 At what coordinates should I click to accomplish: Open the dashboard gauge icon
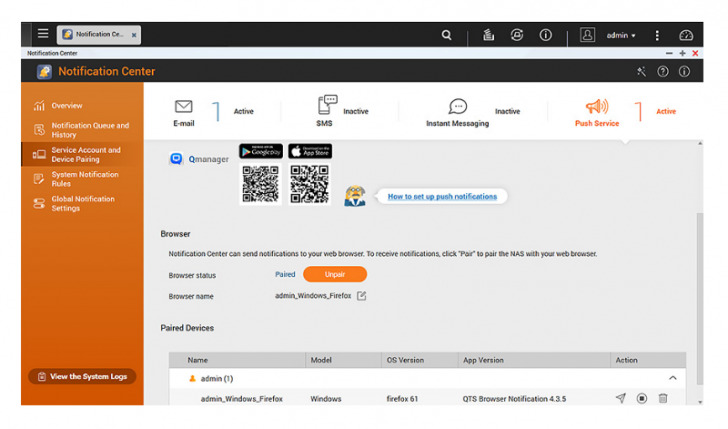point(686,34)
